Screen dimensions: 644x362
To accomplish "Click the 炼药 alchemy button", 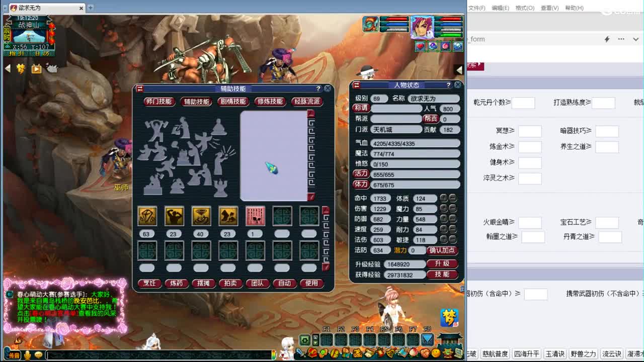I will [x=177, y=283].
